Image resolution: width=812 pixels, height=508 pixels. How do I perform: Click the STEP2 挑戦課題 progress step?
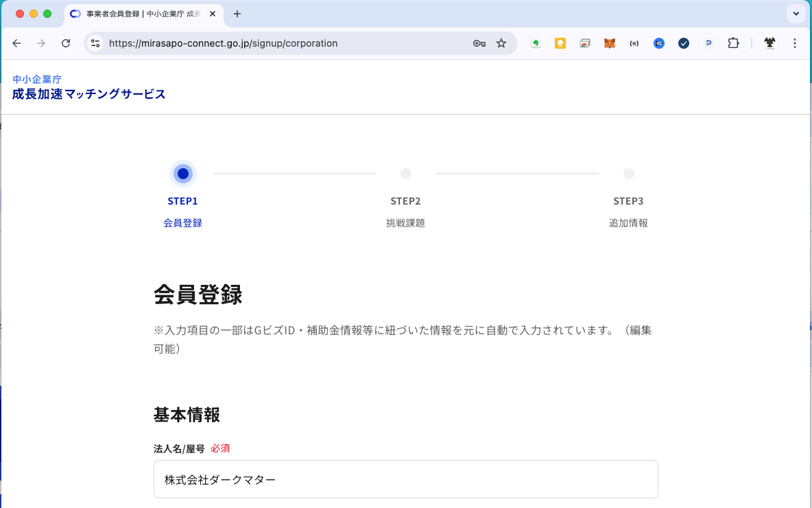coord(406,174)
